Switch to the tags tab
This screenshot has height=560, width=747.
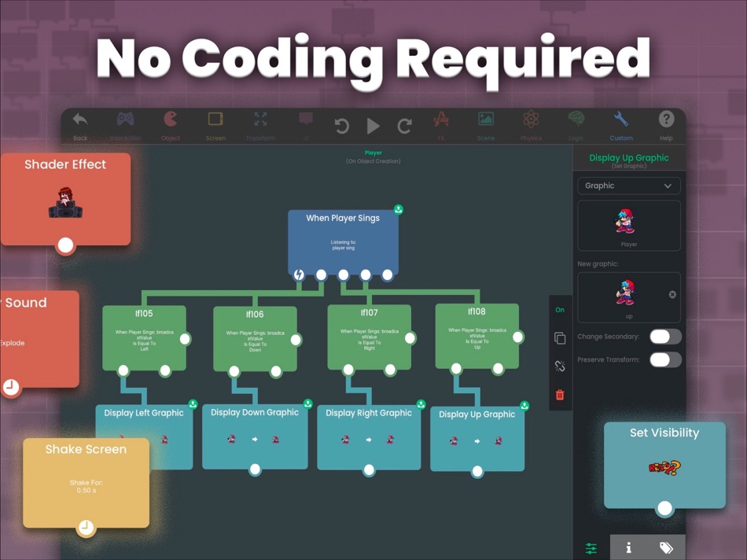click(x=666, y=548)
